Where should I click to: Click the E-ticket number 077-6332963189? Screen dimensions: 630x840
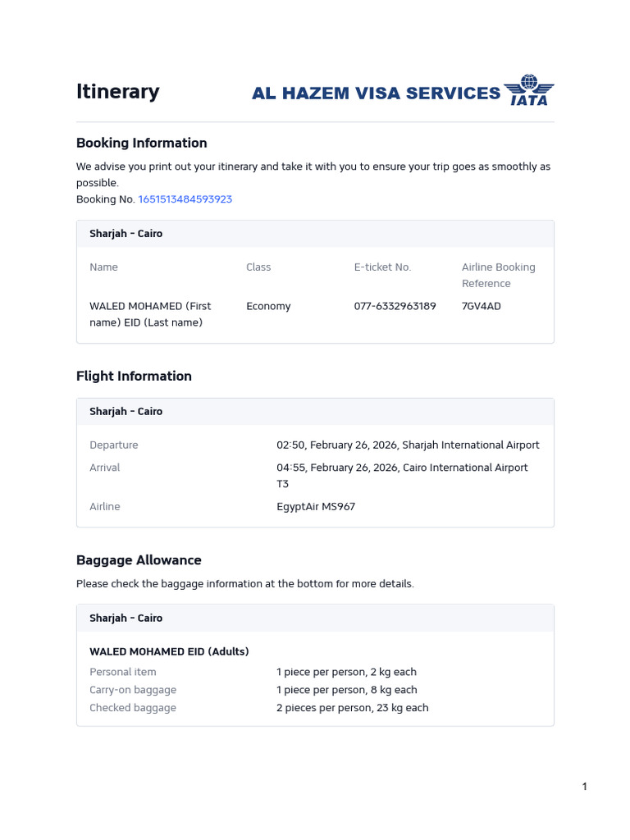coord(395,307)
